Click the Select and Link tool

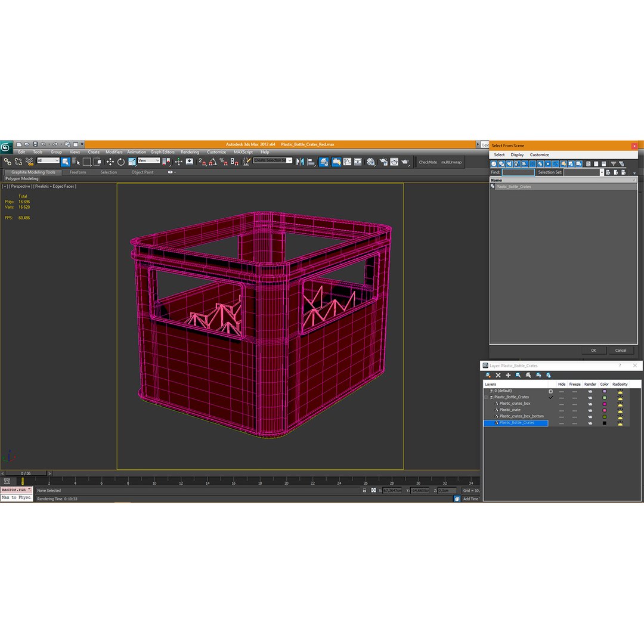click(x=7, y=162)
